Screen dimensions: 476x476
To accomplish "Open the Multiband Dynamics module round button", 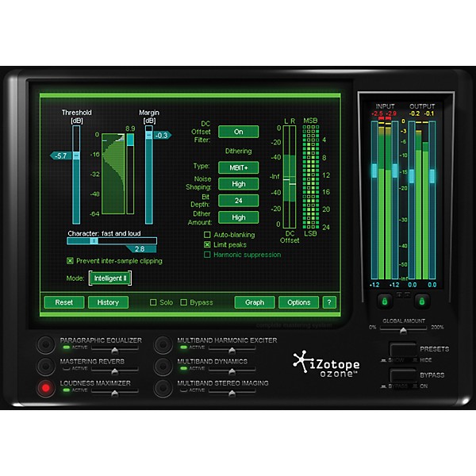I will pyautogui.click(x=163, y=366).
